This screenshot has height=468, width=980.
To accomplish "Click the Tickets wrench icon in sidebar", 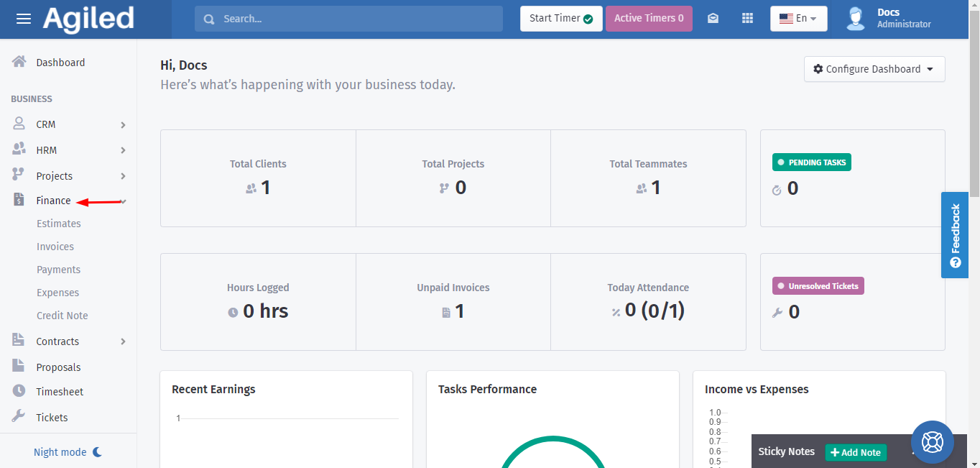I will click(x=19, y=417).
